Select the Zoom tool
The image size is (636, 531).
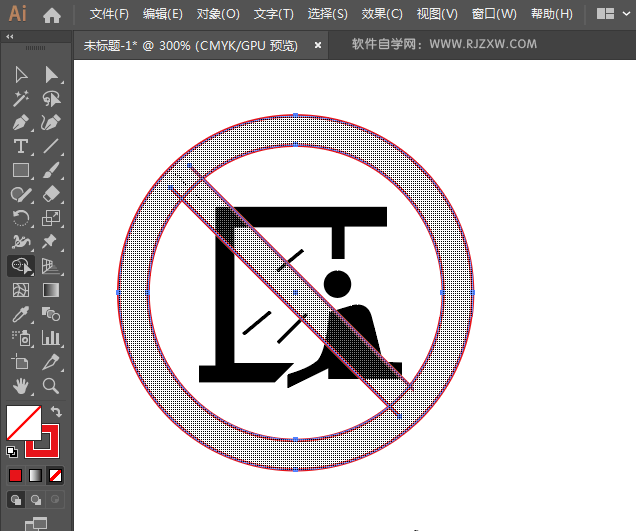tap(51, 386)
